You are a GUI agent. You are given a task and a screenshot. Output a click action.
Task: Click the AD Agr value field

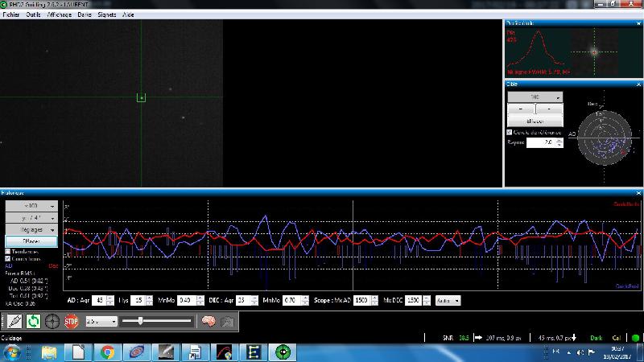[x=99, y=300]
